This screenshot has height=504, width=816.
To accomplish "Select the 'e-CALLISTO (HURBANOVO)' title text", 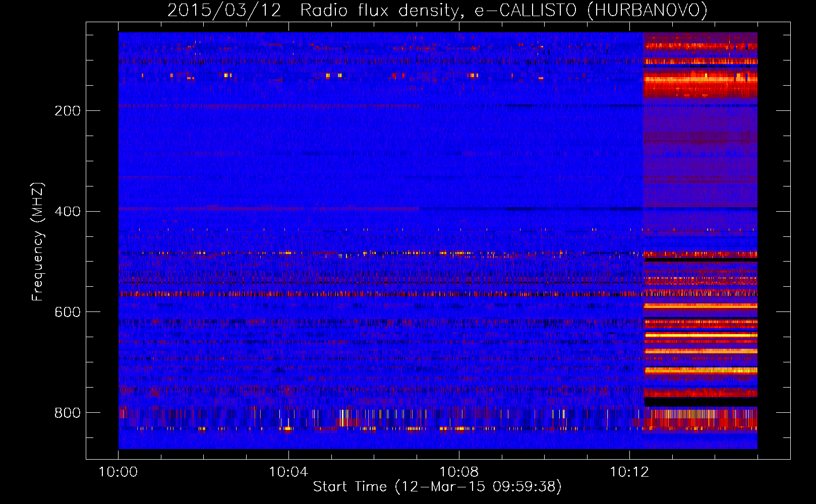I will [x=591, y=11].
